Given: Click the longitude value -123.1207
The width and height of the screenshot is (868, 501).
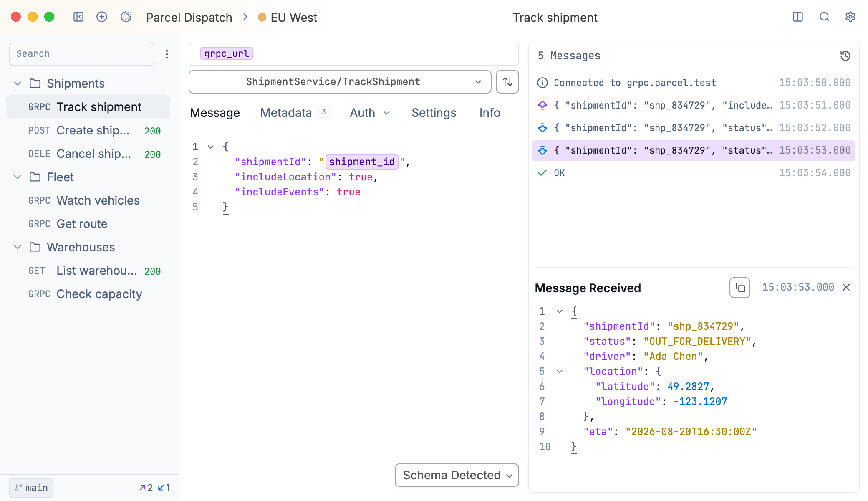Looking at the screenshot, I should click(700, 402).
